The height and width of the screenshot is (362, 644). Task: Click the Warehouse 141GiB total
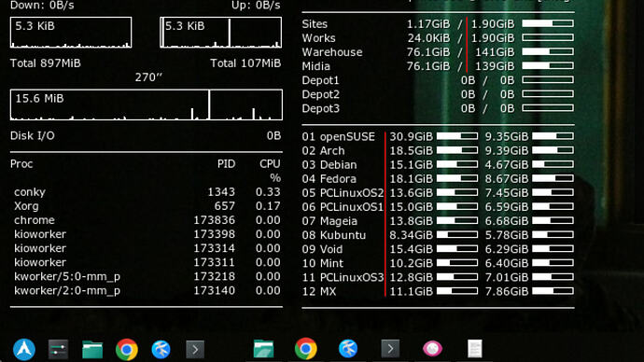point(495,52)
